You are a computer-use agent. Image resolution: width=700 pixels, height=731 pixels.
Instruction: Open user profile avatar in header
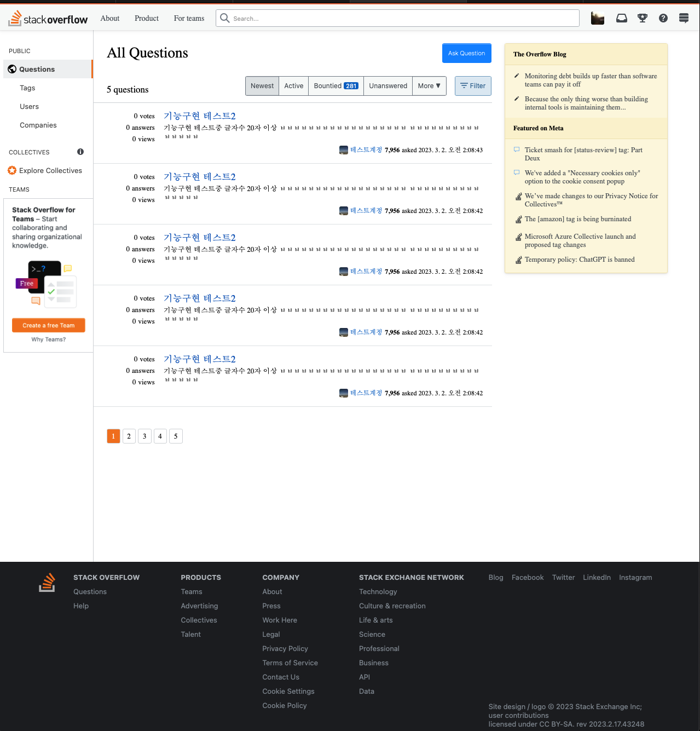598,18
